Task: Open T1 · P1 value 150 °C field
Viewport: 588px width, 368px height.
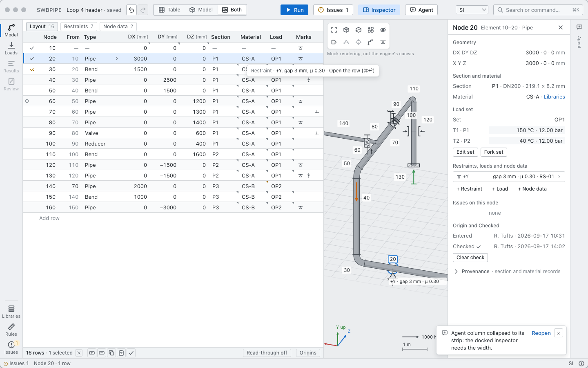Action: (527, 130)
